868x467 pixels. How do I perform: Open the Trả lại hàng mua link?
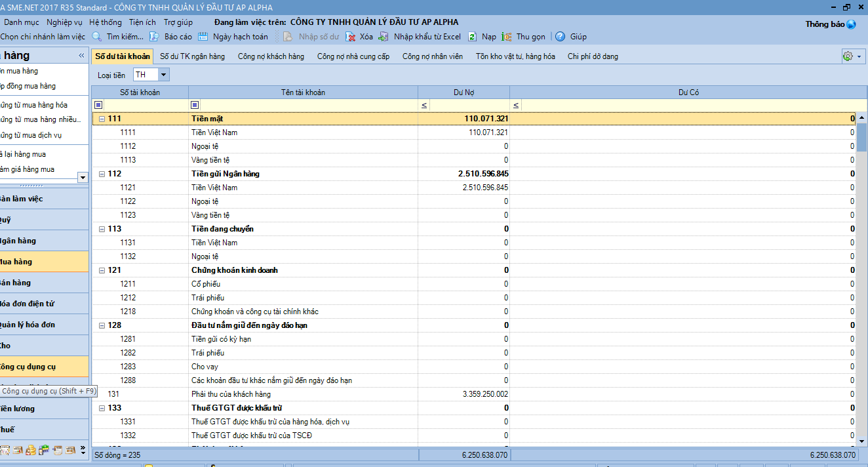pos(23,154)
